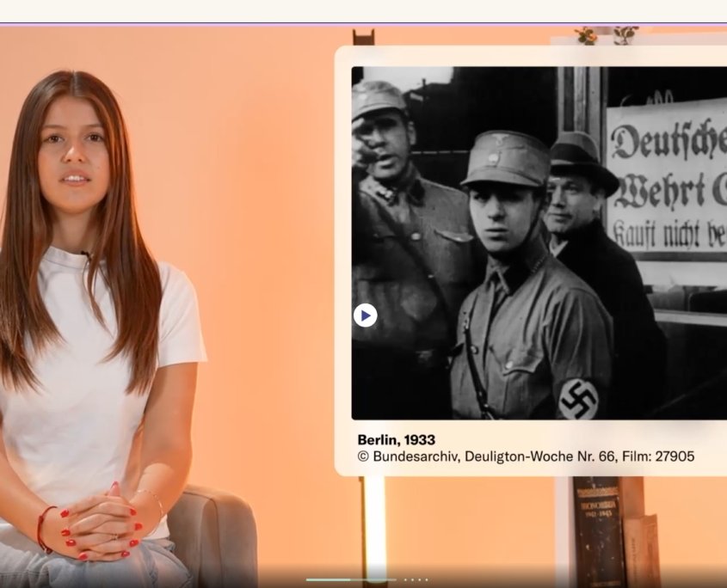The image size is (727, 588).
Task: Click the video progress bar at the bottom
Action: tap(351, 579)
